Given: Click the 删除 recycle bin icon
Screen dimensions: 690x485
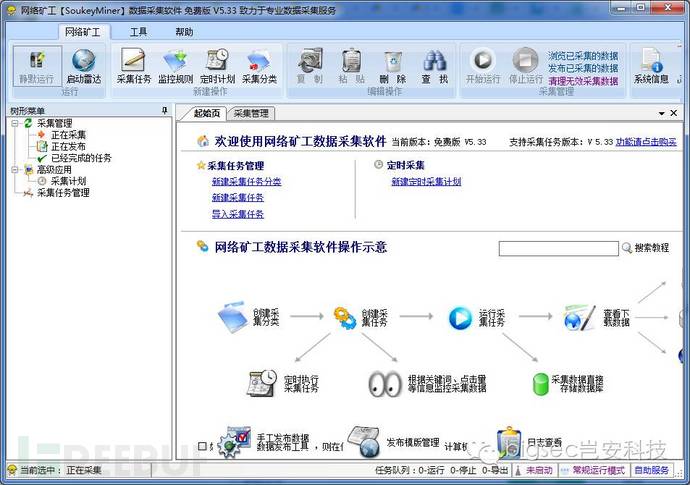Looking at the screenshot, I should pyautogui.click(x=393, y=61).
